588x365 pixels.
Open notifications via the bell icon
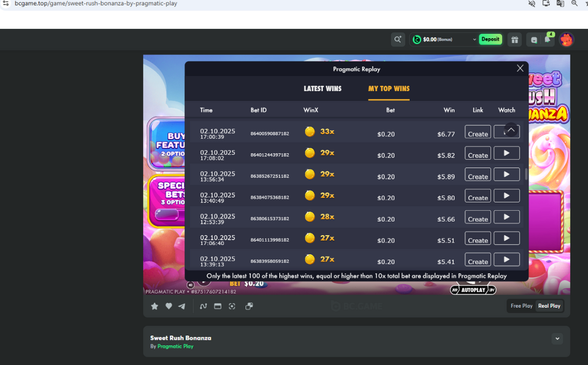(549, 38)
